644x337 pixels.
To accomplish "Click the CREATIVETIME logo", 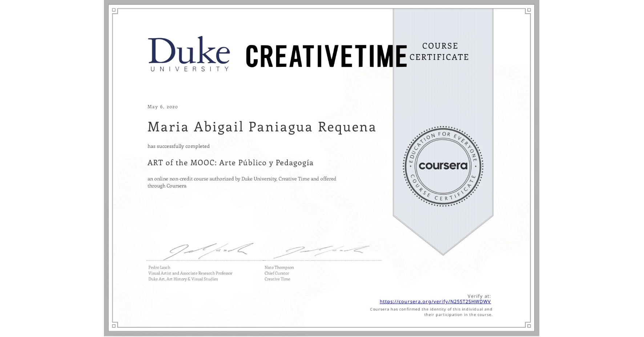I will tap(326, 54).
